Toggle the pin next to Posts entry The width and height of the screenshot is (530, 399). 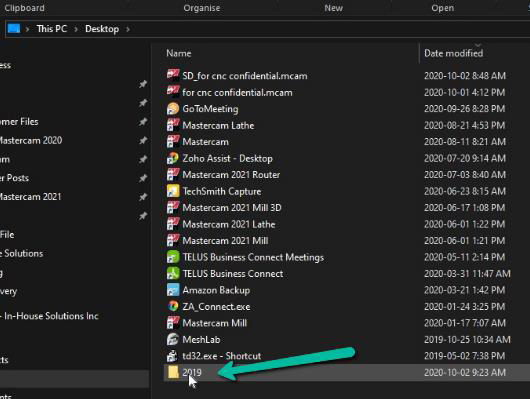pyautogui.click(x=143, y=178)
